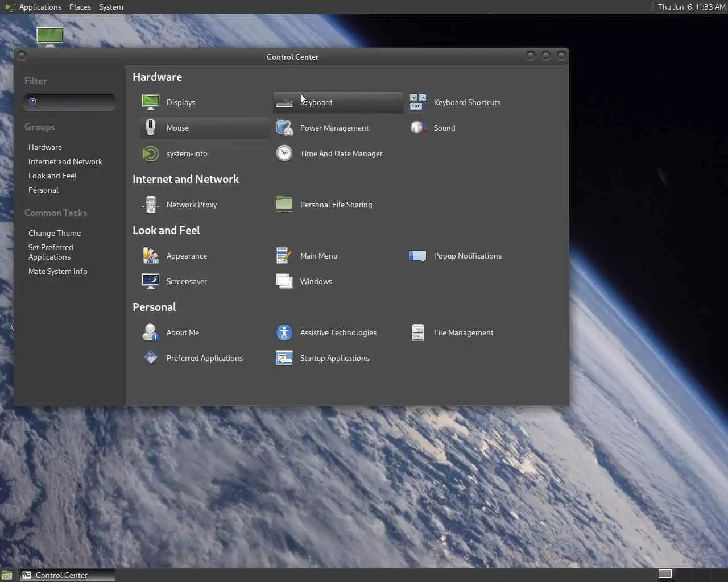Open the system-info icon
The height and width of the screenshot is (582, 728).
[x=151, y=153]
